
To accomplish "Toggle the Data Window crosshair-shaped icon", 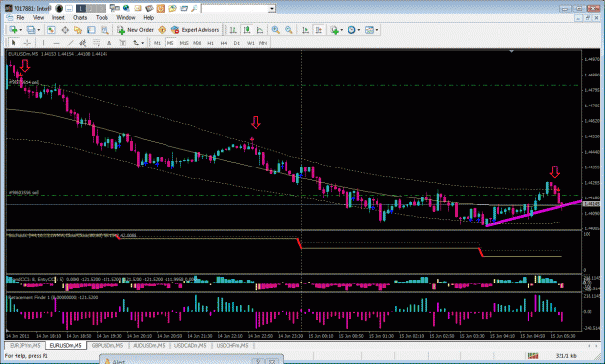I will [65, 30].
